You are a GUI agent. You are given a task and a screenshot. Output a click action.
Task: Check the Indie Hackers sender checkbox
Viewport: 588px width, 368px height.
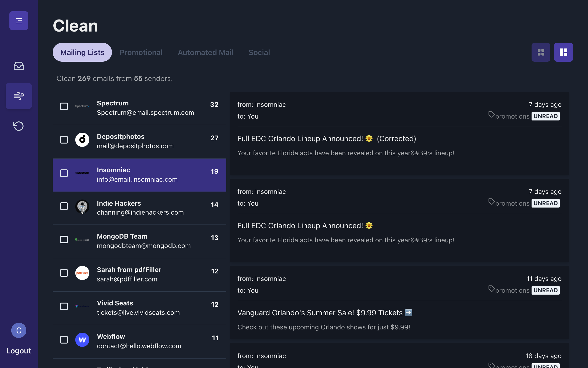coord(64,206)
